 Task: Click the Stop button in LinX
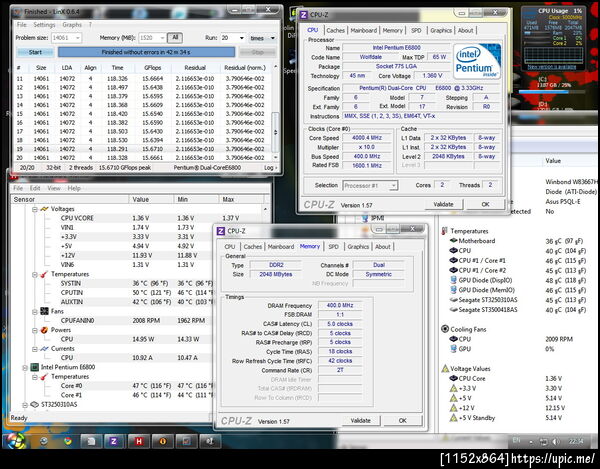pyautogui.click(x=257, y=52)
